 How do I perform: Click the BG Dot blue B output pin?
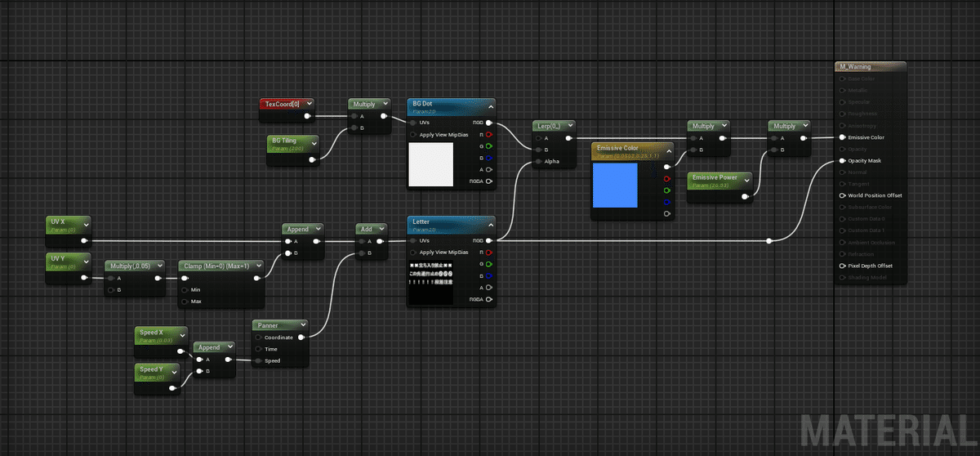489,158
